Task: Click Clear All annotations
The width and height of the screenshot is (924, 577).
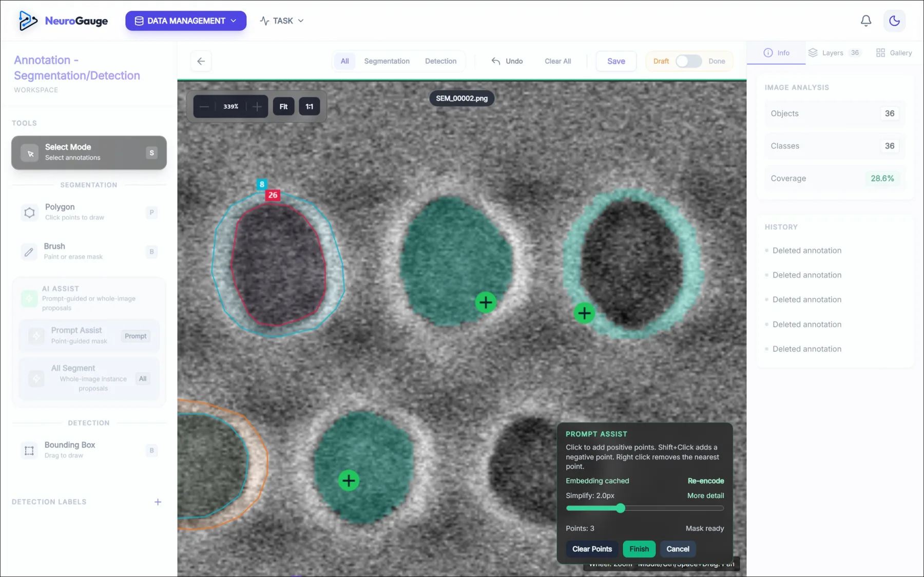Action: 557,61
